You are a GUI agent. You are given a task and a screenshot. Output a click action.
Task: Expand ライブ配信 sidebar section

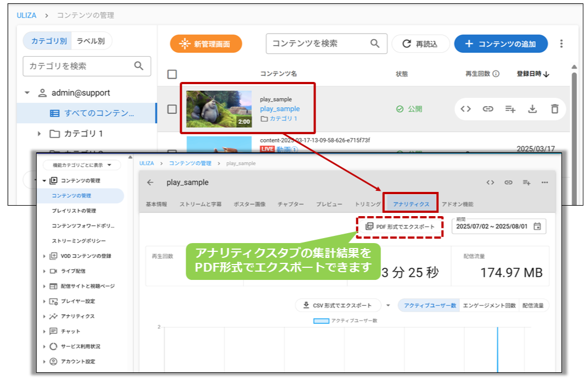point(44,271)
